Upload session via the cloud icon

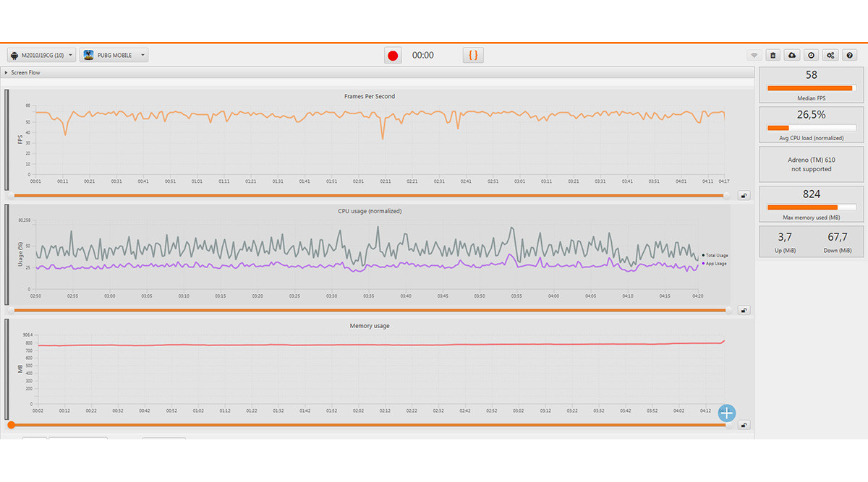[792, 56]
